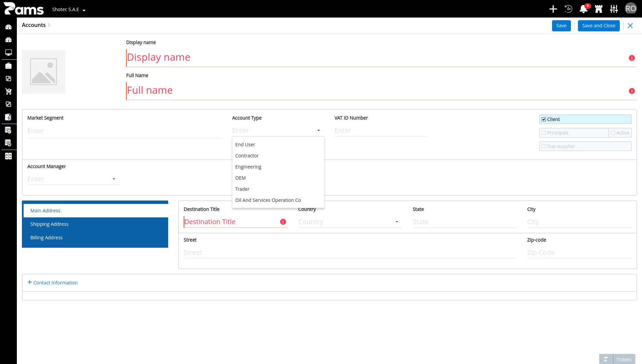Viewport: 642px width, 364px height.
Task: Pick Oil And Services Operation Co option
Action: tap(278, 200)
